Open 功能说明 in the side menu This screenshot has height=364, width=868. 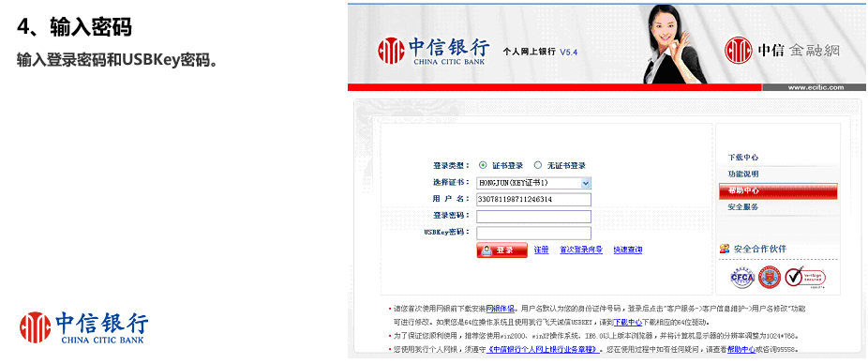(743, 174)
